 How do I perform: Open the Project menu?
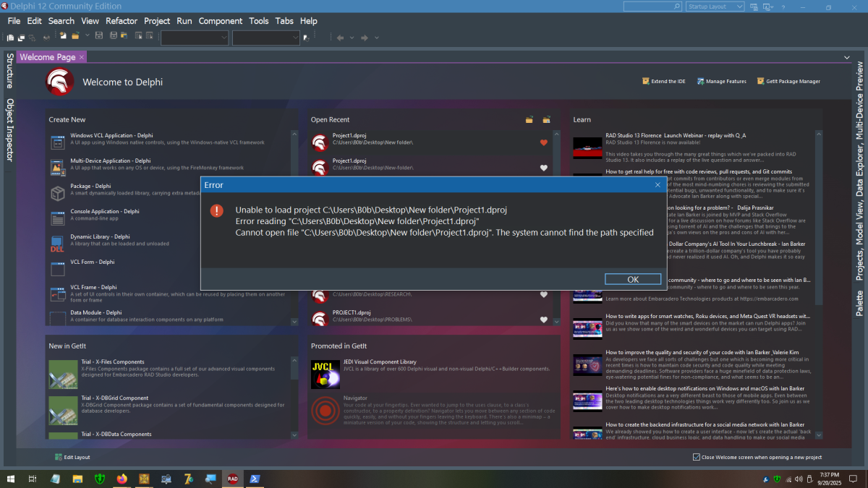click(157, 21)
